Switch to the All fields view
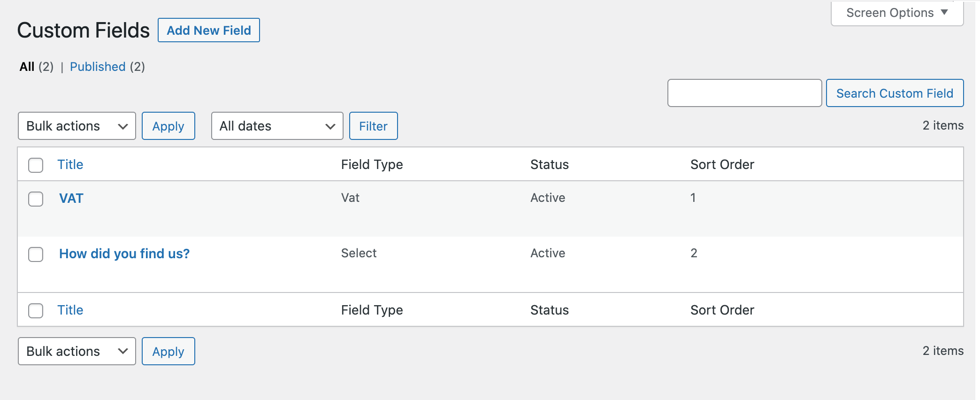Viewport: 980px width, 400px height. 27,67
